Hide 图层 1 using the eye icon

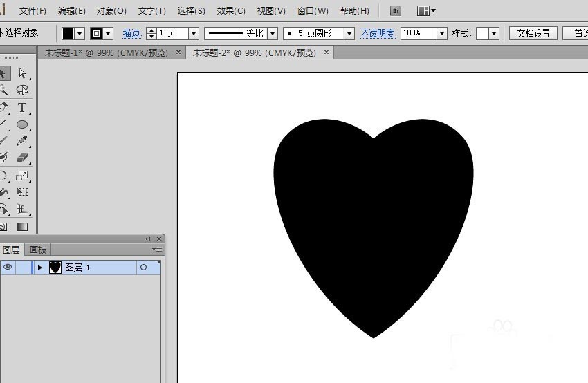pyautogui.click(x=8, y=268)
